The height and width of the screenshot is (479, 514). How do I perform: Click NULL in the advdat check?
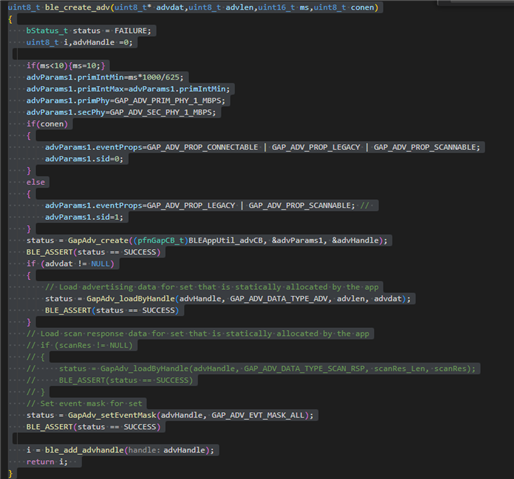(100, 264)
